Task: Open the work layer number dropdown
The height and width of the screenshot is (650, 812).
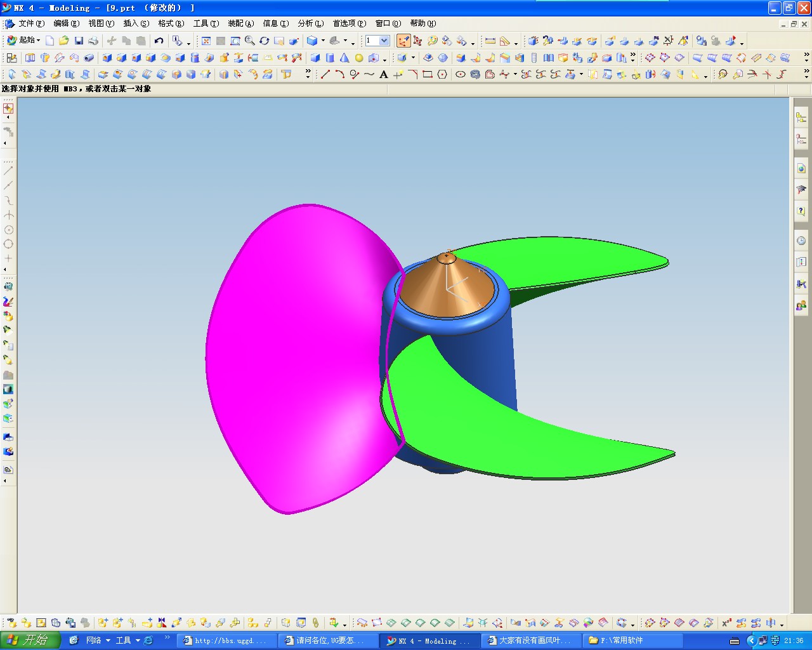Action: (384, 41)
